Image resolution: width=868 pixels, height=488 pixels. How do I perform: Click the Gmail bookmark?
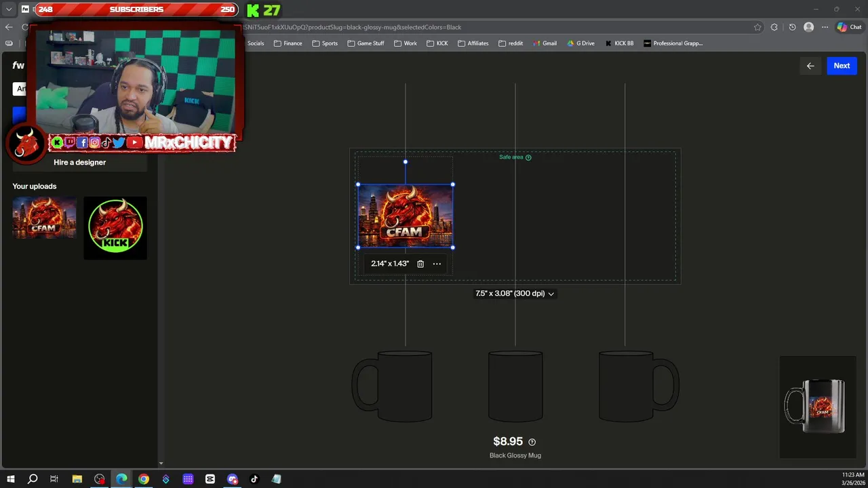click(545, 43)
